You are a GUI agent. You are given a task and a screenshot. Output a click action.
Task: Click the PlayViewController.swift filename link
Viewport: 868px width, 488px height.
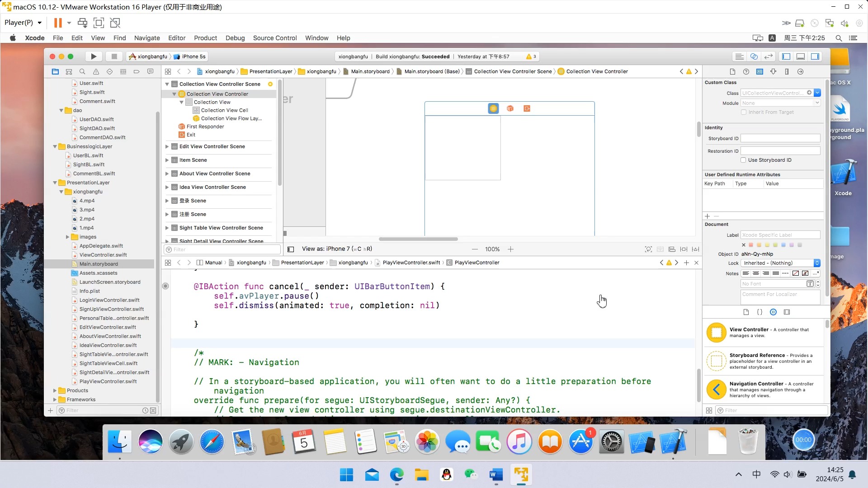(x=411, y=262)
